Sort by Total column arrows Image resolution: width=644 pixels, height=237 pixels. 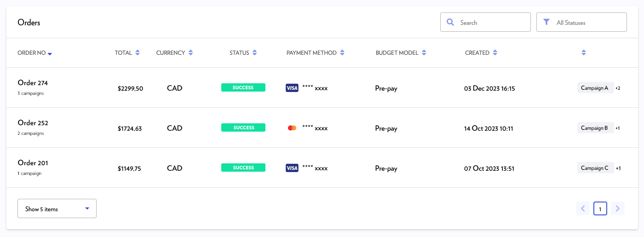point(138,53)
